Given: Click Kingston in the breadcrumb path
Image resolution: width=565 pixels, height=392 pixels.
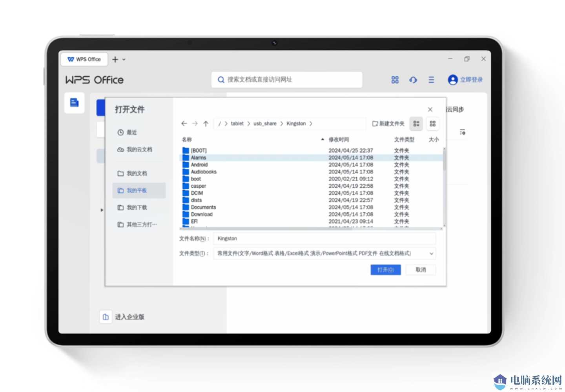Looking at the screenshot, I should (296, 124).
